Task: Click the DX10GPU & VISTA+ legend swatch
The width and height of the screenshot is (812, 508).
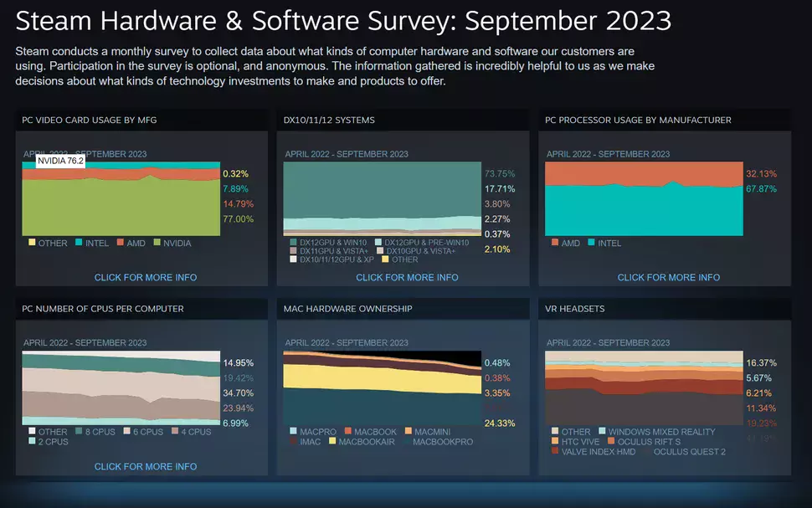Action: click(380, 250)
